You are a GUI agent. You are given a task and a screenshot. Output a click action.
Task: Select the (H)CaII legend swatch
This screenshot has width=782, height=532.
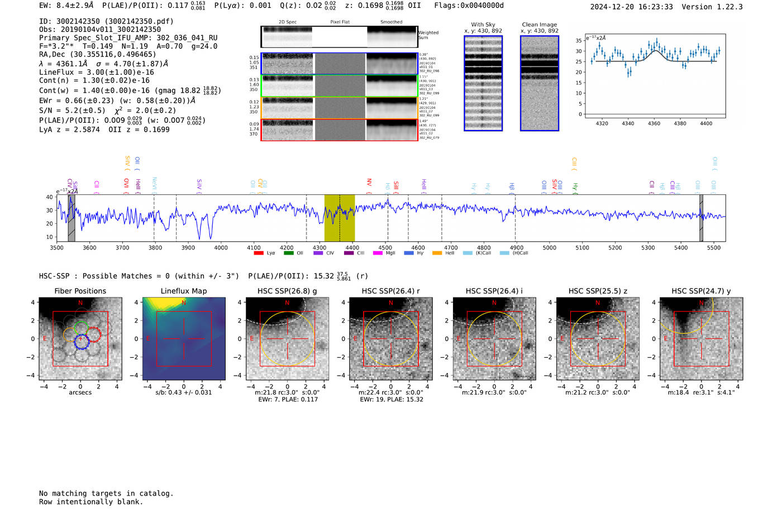(505, 253)
